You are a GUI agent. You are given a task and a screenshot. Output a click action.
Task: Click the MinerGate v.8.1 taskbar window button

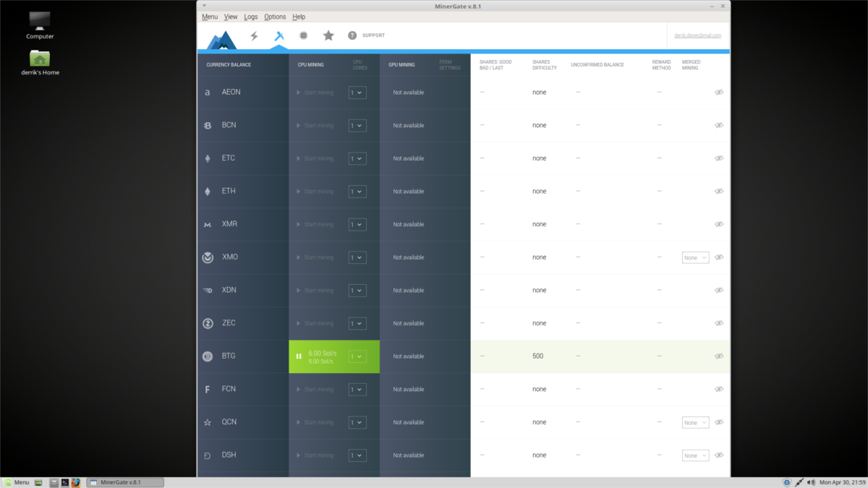point(124,482)
